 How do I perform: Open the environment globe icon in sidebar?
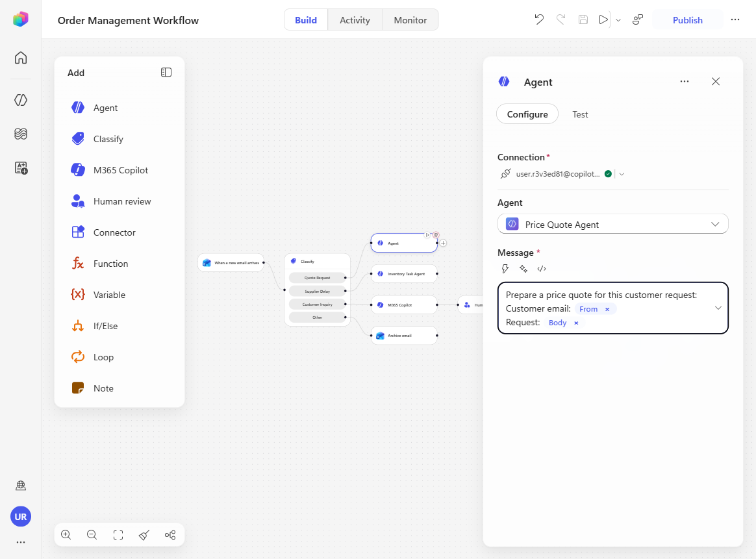21,485
